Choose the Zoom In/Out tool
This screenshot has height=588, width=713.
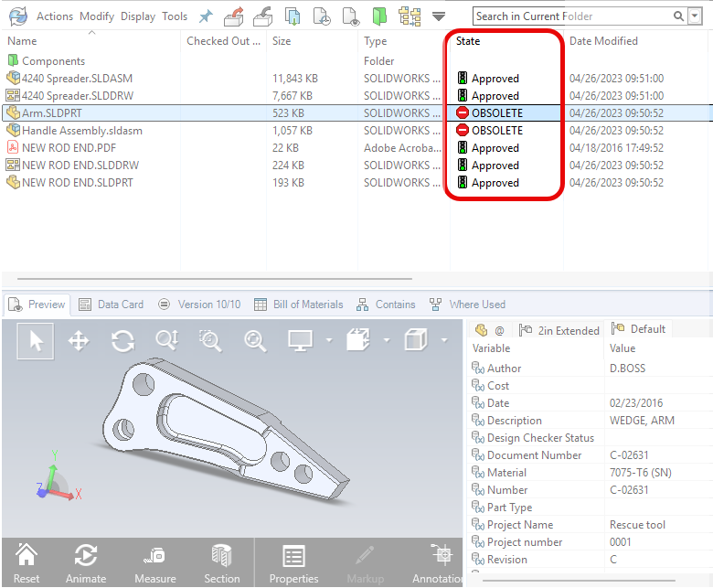pos(167,340)
